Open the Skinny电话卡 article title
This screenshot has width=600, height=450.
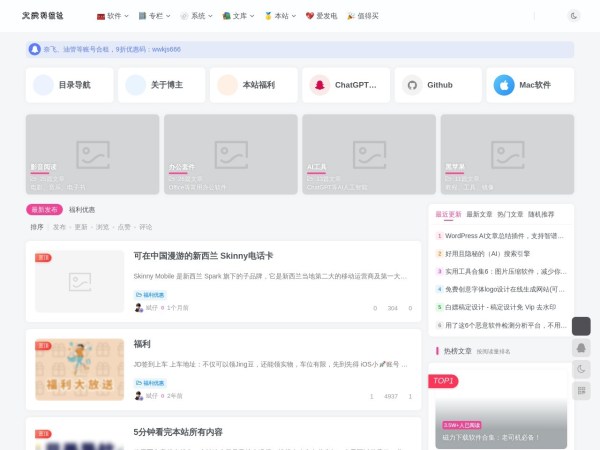(x=203, y=256)
